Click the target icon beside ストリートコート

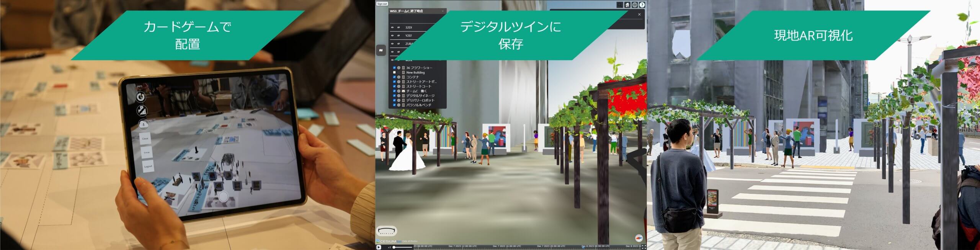(x=399, y=86)
